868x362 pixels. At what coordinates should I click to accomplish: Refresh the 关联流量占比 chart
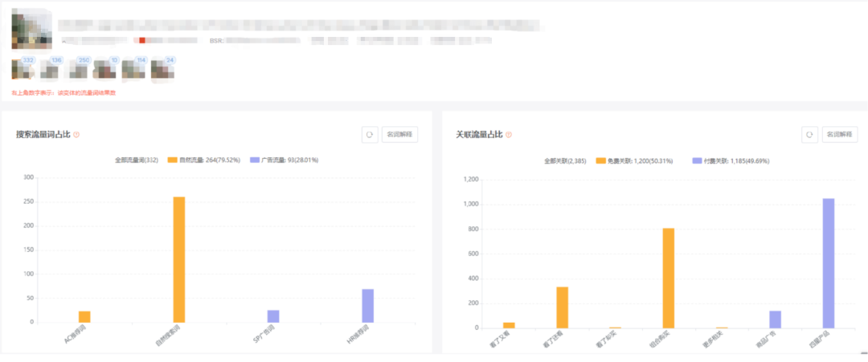[x=809, y=134]
